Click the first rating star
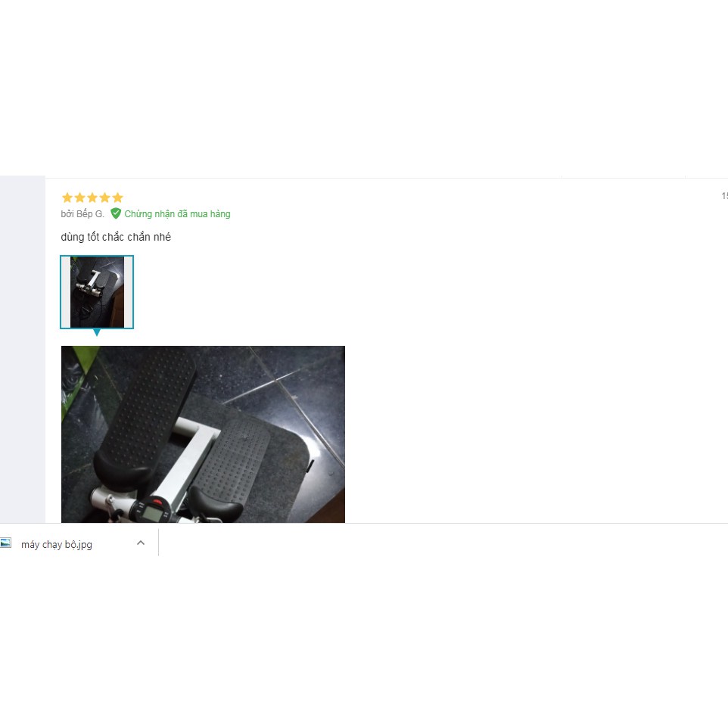The width and height of the screenshot is (728, 728). 67,198
